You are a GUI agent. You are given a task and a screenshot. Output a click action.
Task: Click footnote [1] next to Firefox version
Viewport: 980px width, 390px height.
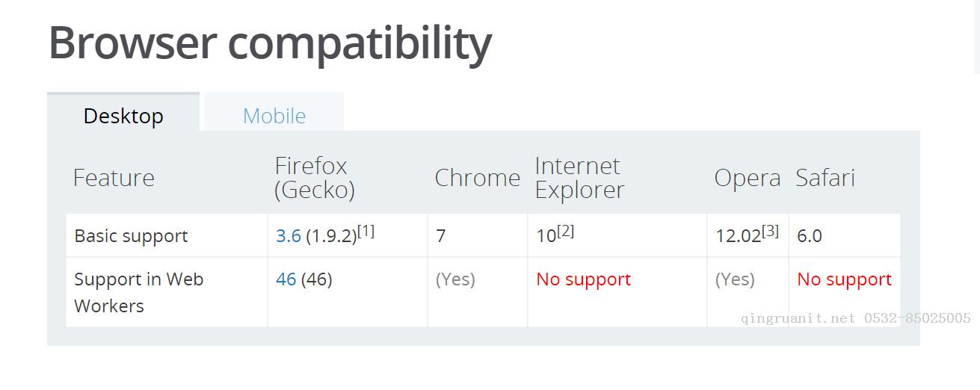[x=366, y=232]
